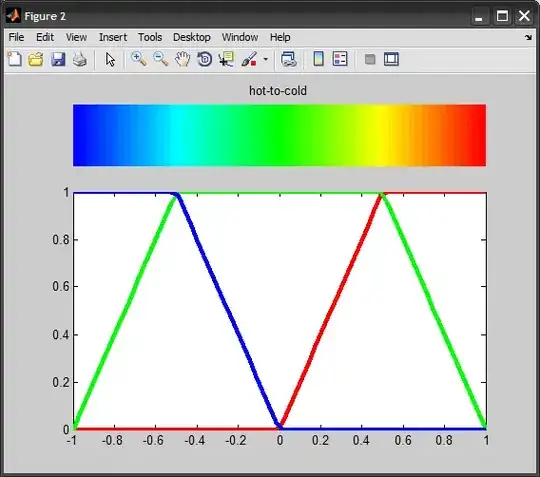540x477 pixels.
Task: Insert Legend using toolbar icon
Action: click(x=340, y=59)
